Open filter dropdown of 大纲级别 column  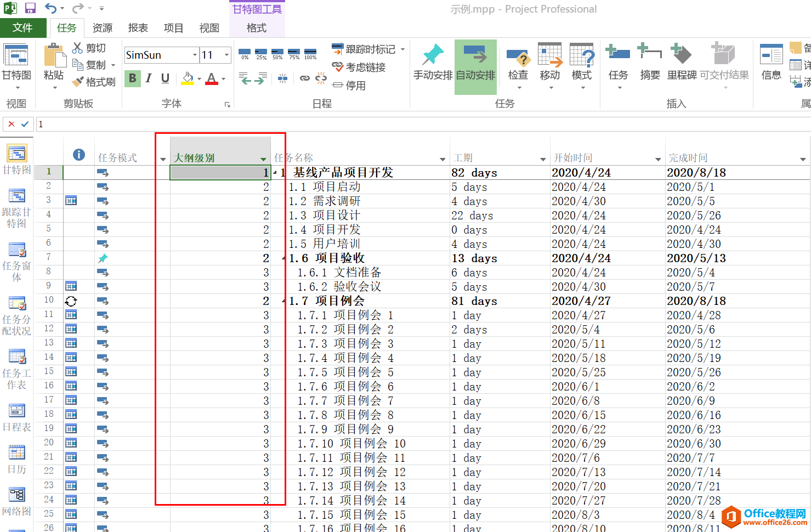263,159
